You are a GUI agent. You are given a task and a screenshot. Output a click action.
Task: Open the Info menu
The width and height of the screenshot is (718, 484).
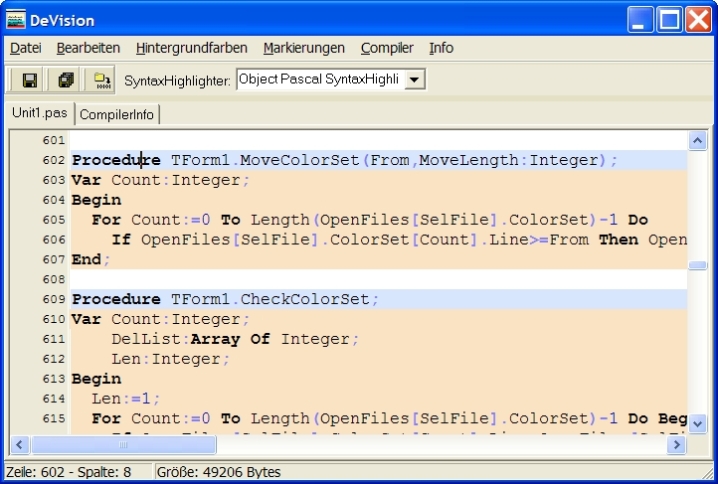441,47
